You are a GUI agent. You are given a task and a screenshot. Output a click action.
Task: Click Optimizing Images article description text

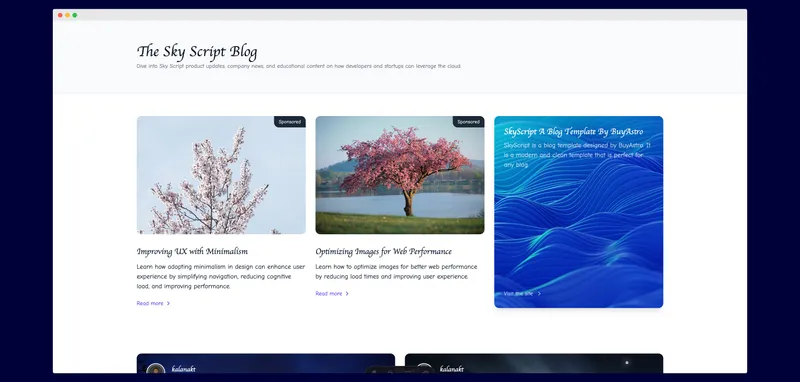tap(396, 272)
